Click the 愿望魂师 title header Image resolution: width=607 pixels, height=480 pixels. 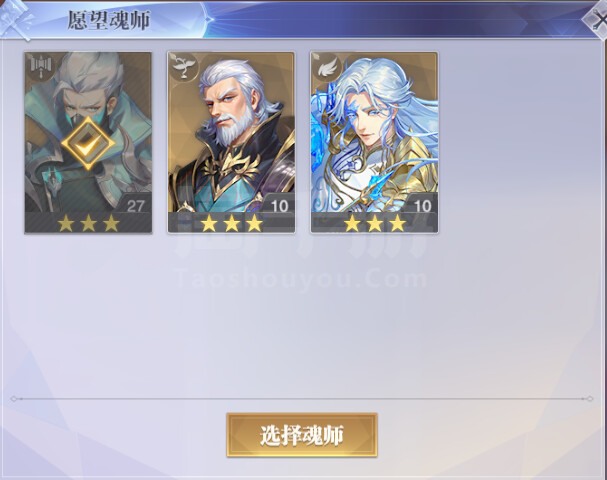tap(109, 20)
